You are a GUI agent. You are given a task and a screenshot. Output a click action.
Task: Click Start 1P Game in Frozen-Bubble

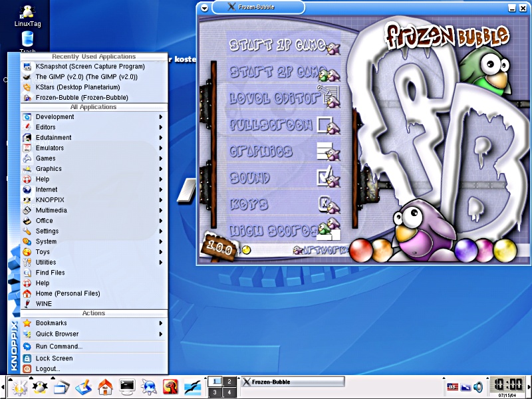(x=285, y=45)
